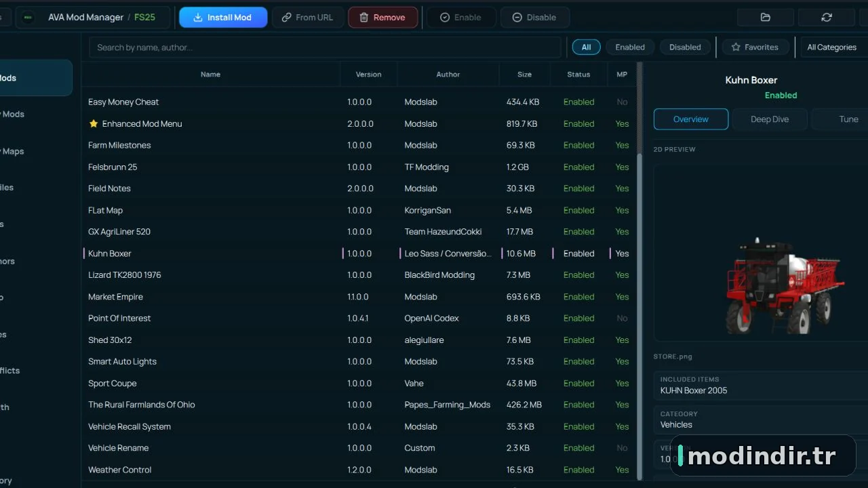This screenshot has width=868, height=488.
Task: Select the Smart Auto Lights mod
Action: click(122, 362)
